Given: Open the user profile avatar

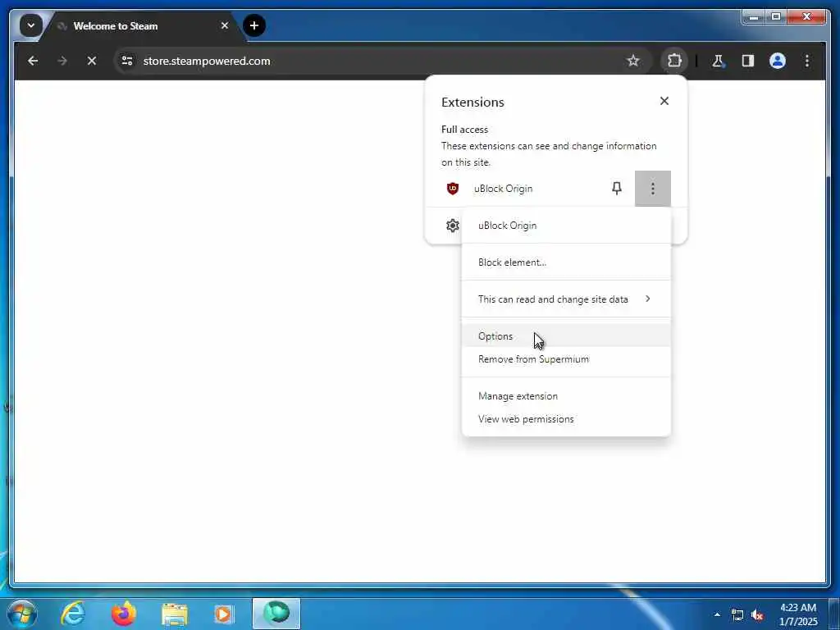Looking at the screenshot, I should point(778,61).
